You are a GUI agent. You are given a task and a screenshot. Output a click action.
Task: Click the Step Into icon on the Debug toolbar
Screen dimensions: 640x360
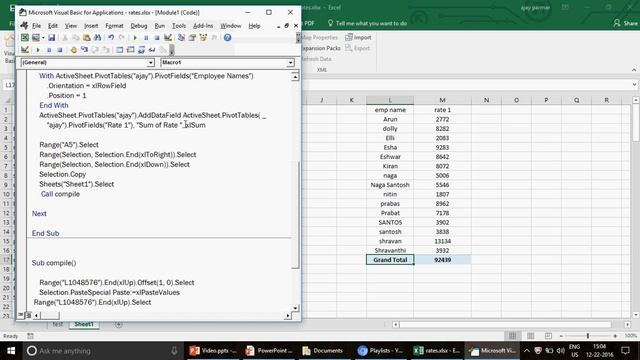coord(84,50)
